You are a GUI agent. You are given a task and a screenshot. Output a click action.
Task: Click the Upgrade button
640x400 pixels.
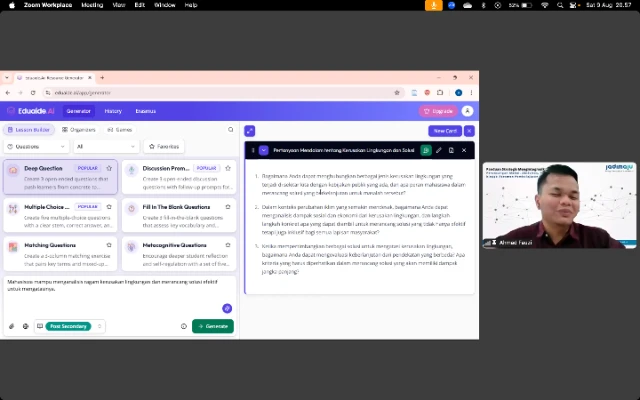(x=438, y=111)
